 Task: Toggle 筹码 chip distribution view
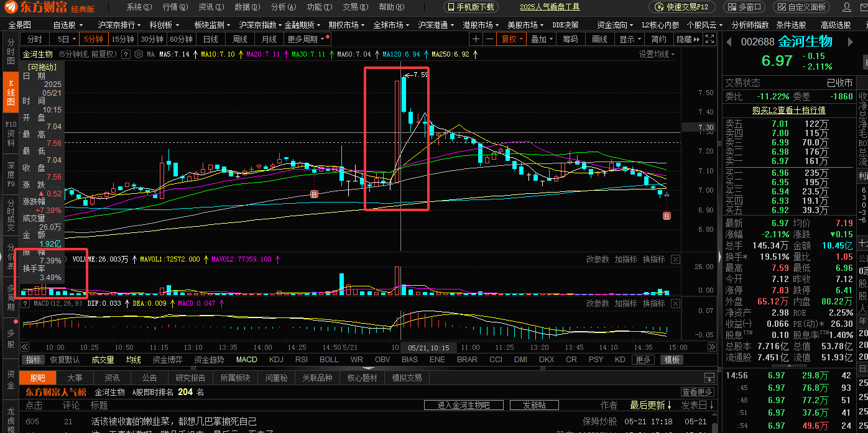(570, 39)
